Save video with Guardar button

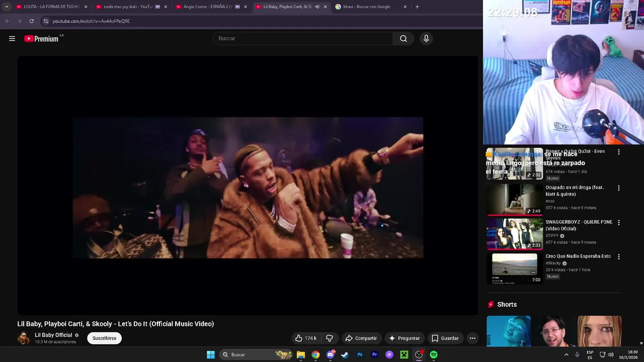445,338
